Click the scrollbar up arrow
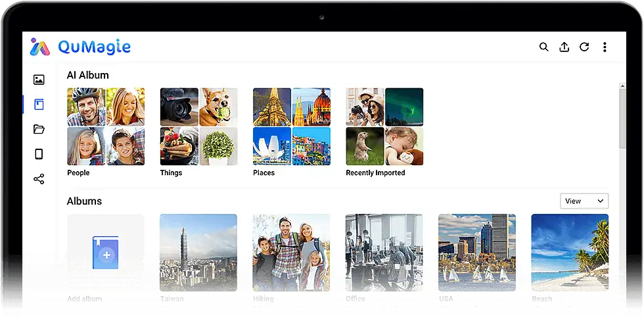Viewport: 644px width, 331px height. [x=622, y=86]
